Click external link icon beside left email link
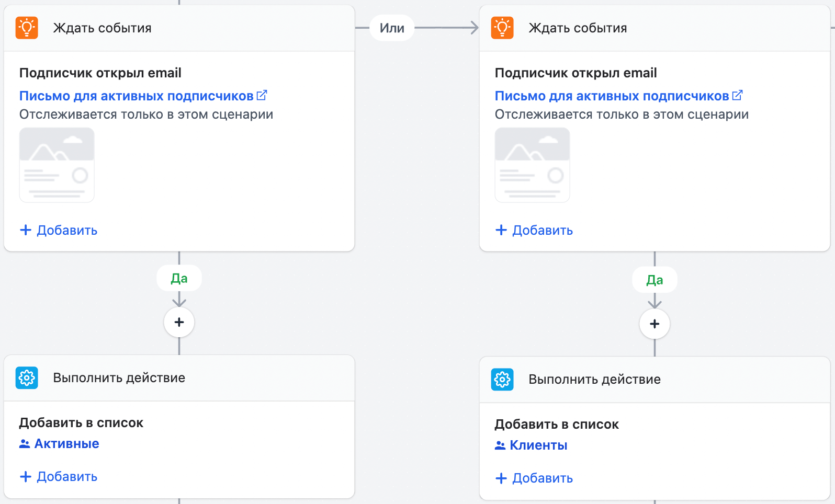 [x=262, y=96]
